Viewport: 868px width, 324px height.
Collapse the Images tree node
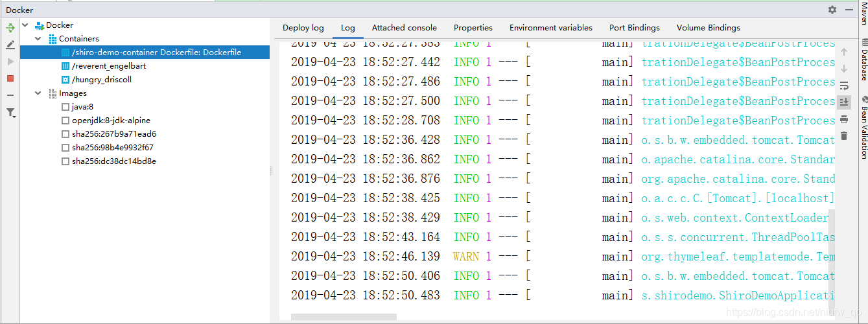click(x=38, y=93)
